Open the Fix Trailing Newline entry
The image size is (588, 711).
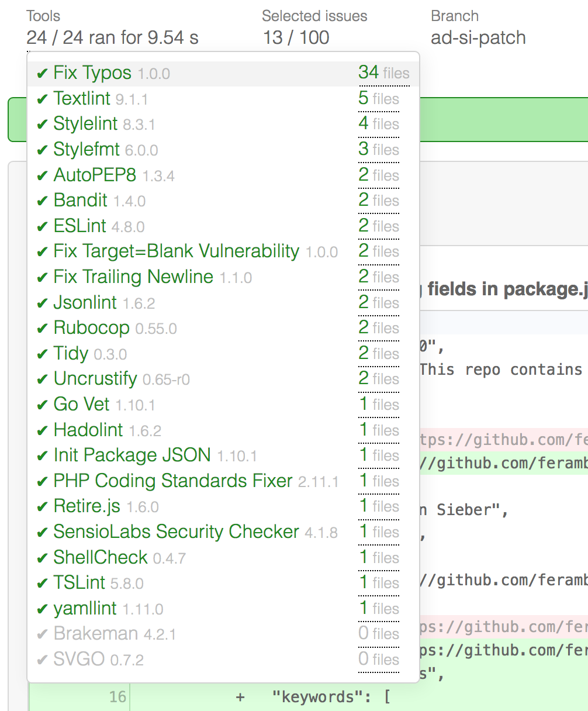click(223, 277)
